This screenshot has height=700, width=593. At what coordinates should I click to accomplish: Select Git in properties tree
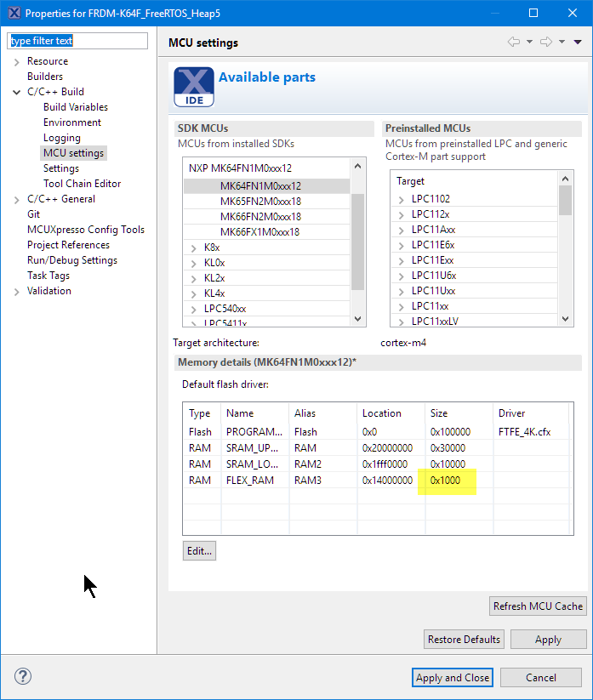(x=33, y=214)
